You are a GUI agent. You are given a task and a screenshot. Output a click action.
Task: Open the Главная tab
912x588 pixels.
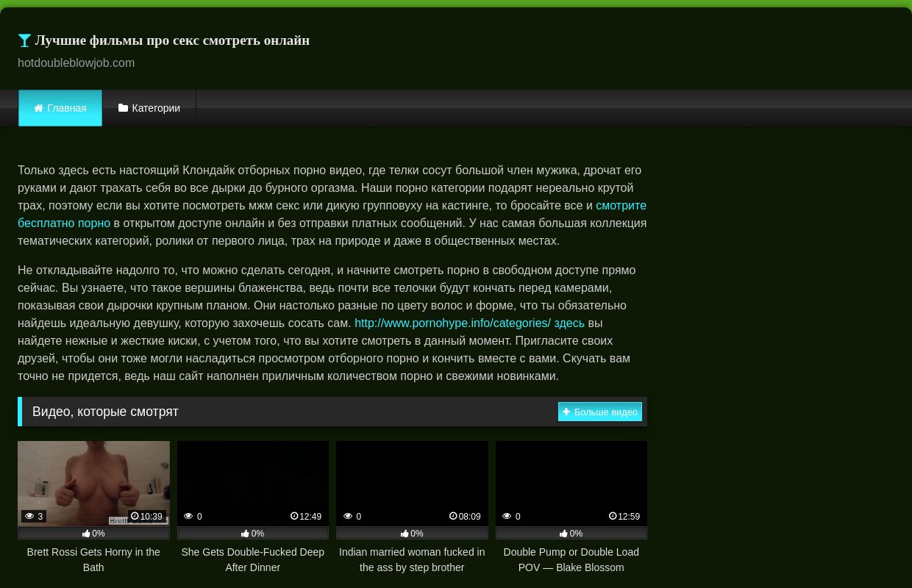(60, 108)
